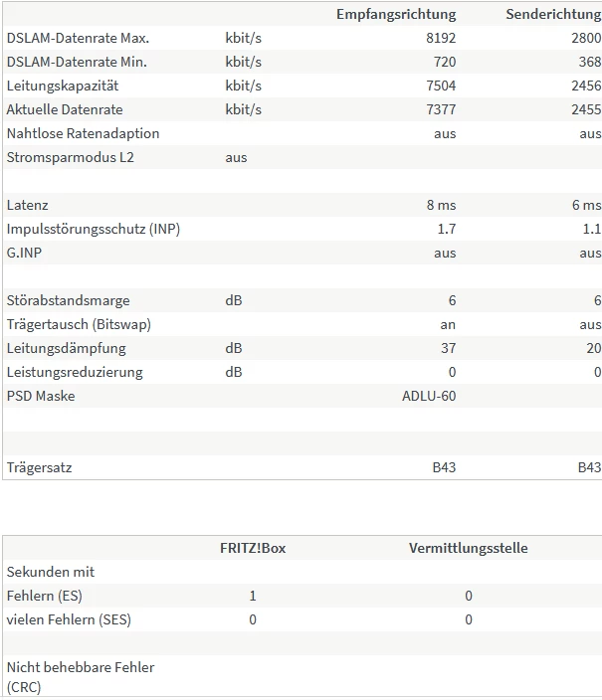
Task: Click the Leitungsdämpfung value 37
Action: [447, 348]
